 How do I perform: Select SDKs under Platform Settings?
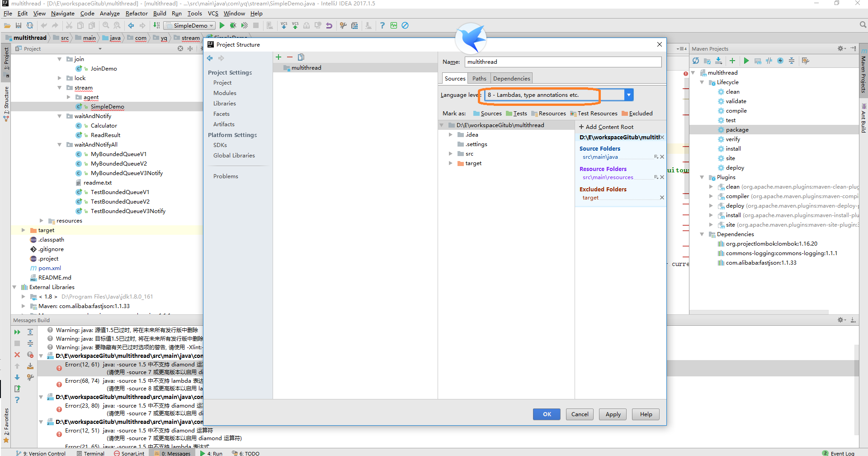click(220, 145)
